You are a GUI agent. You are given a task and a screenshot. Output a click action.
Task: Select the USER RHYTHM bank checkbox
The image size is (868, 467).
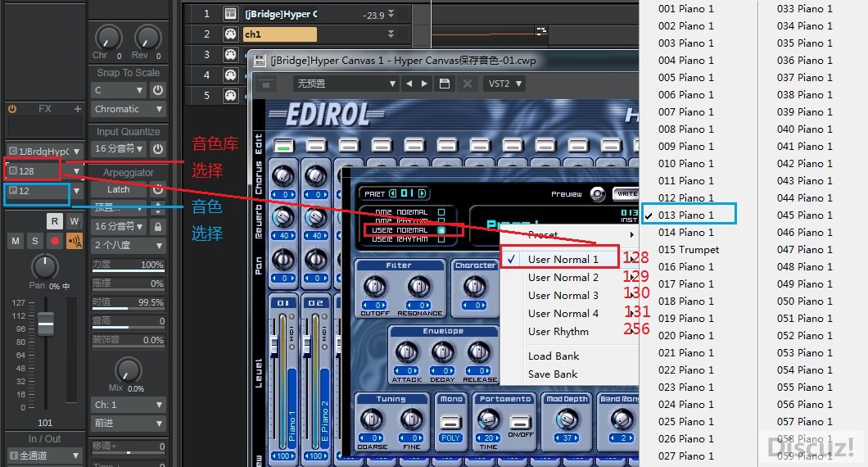(x=441, y=239)
